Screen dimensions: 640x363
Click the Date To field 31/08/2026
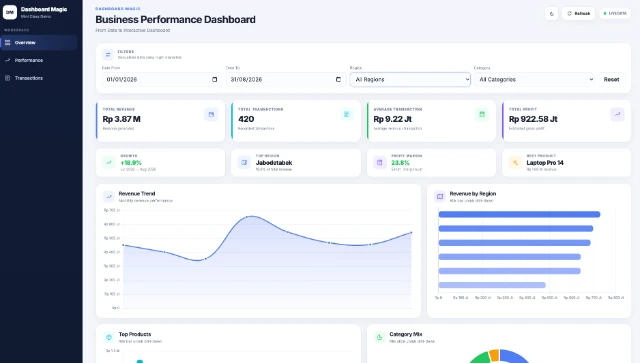pos(285,79)
